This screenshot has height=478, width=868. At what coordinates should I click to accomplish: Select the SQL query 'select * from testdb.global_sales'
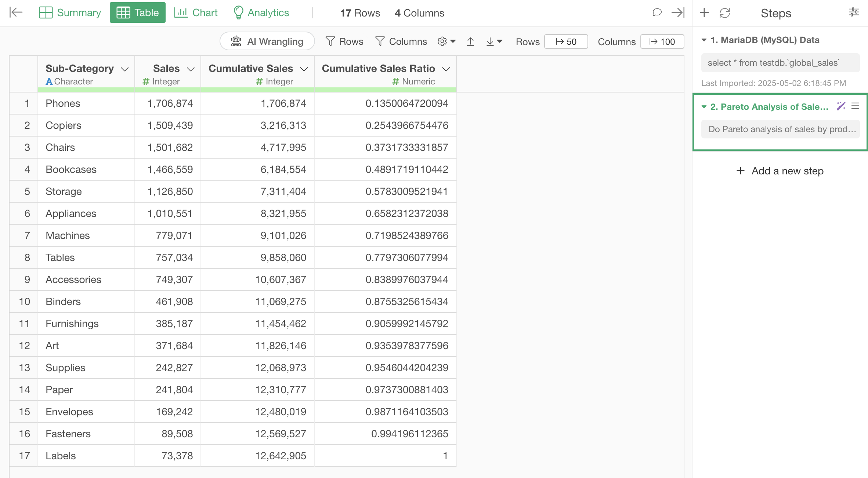click(x=780, y=63)
